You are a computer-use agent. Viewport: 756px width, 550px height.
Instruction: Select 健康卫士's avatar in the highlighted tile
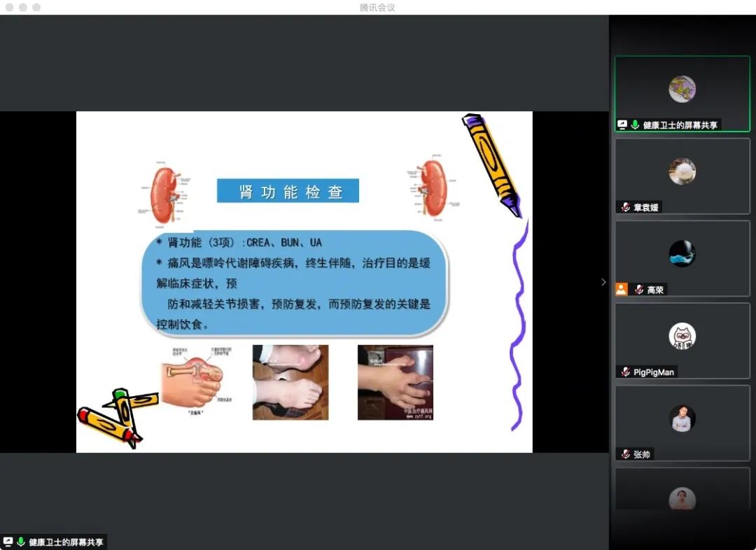tap(682, 89)
